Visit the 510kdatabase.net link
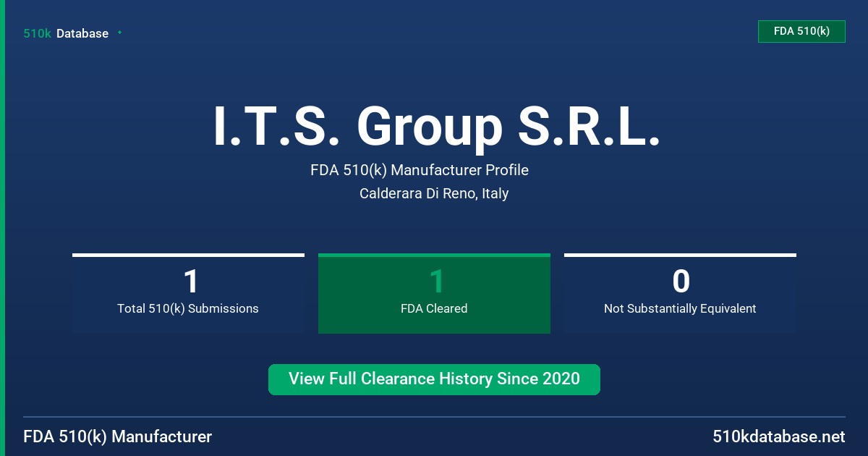868x456 pixels. point(778,437)
